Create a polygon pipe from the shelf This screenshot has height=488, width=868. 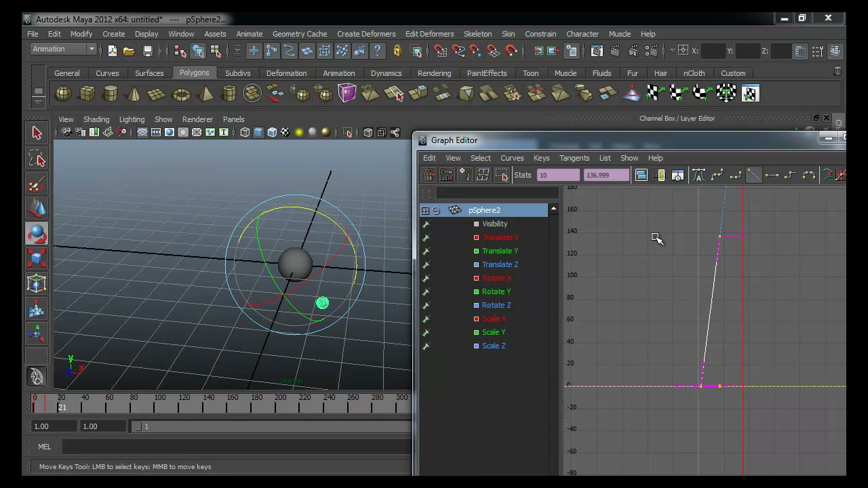click(x=229, y=94)
